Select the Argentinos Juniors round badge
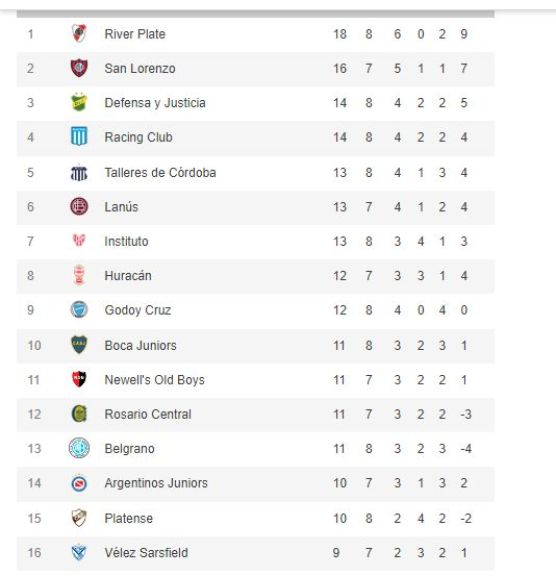The height and width of the screenshot is (576, 556). (x=79, y=483)
